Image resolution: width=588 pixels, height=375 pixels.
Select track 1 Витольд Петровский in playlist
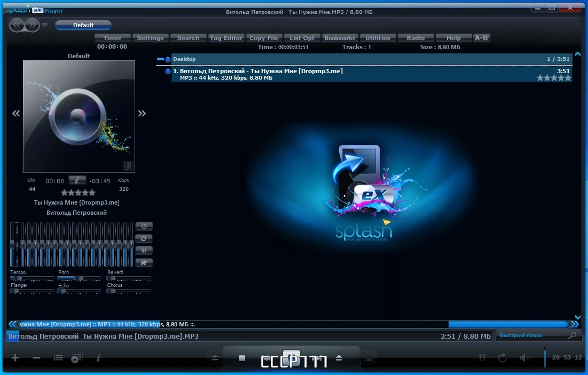point(372,74)
